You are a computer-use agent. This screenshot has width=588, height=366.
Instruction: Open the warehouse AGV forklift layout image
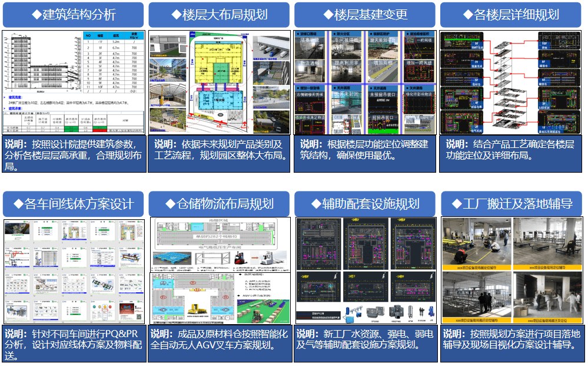pyautogui.click(x=219, y=271)
